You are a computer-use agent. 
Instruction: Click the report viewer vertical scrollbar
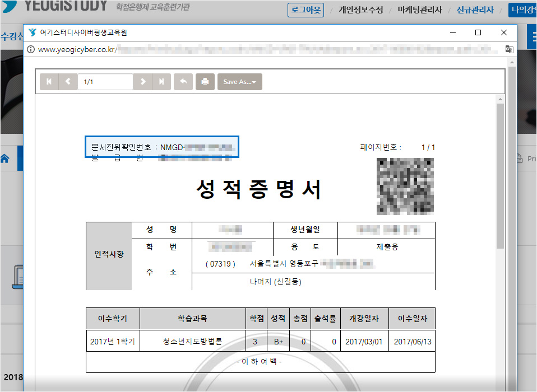point(500,168)
